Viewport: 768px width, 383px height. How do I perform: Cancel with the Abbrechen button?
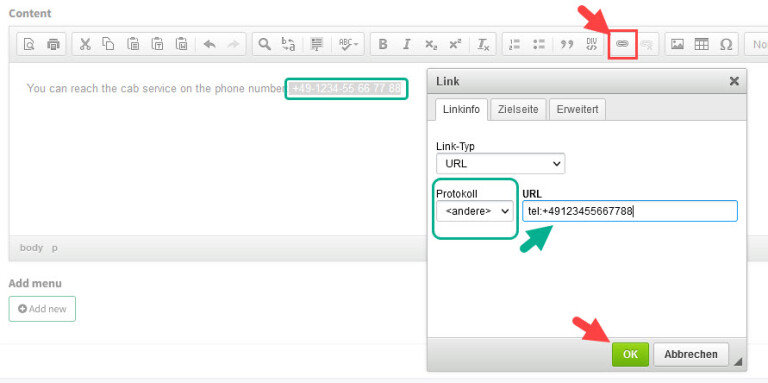[x=691, y=354]
